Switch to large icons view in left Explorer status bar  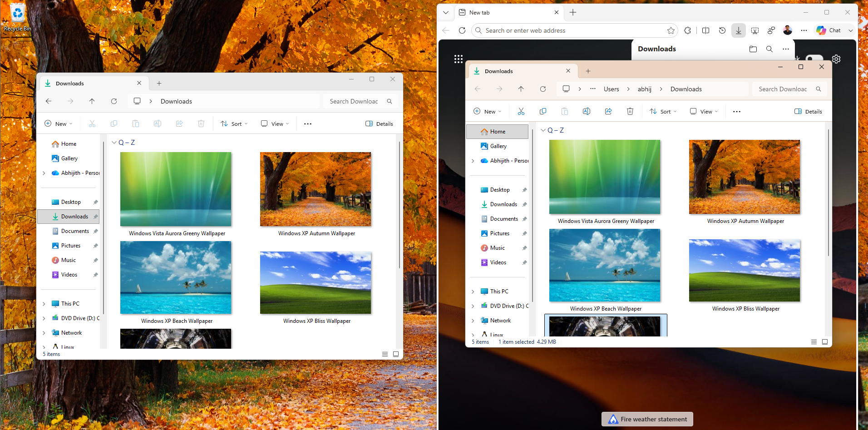[396, 354]
